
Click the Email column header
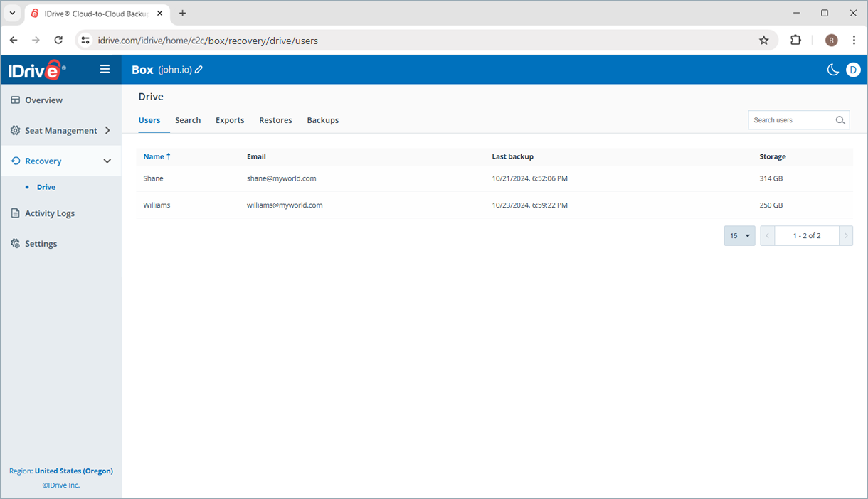pos(256,156)
